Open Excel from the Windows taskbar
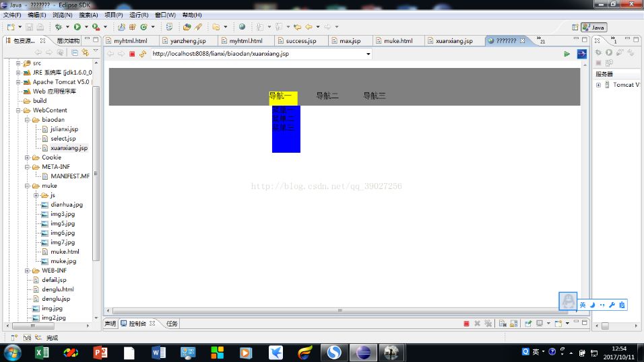The height and width of the screenshot is (362, 644). 42,353
